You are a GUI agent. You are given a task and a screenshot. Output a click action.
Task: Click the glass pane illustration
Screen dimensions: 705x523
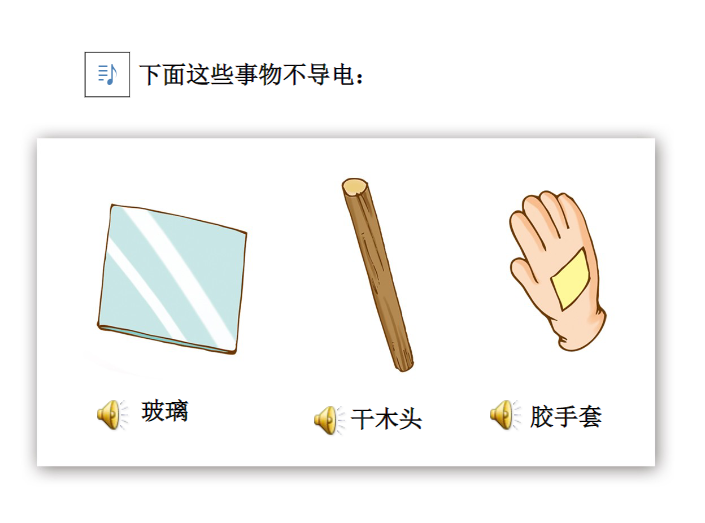(x=172, y=279)
